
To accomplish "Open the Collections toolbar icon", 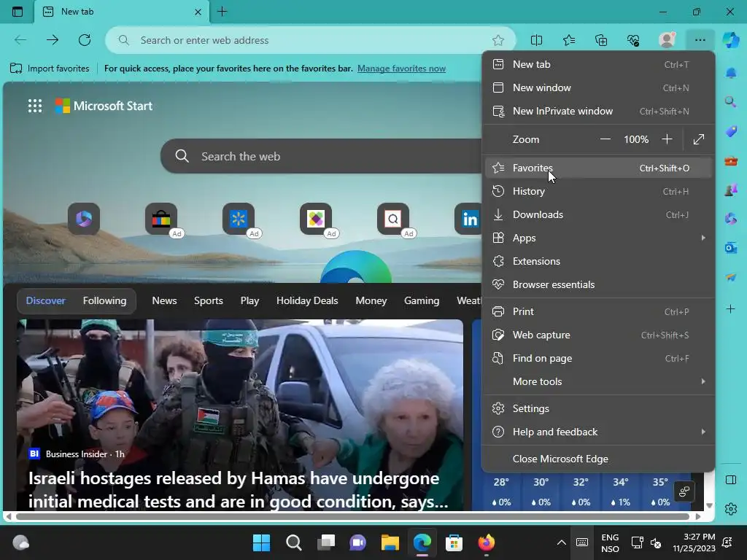I will 601,41.
